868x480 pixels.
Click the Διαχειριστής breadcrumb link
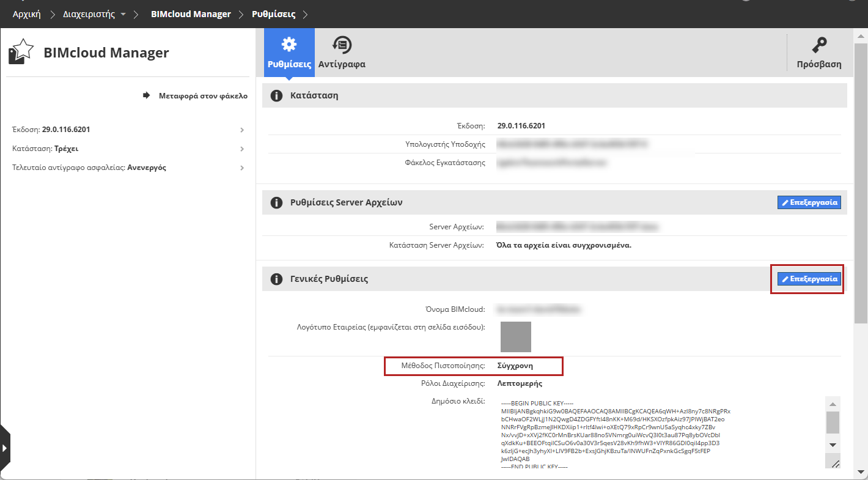click(x=89, y=14)
